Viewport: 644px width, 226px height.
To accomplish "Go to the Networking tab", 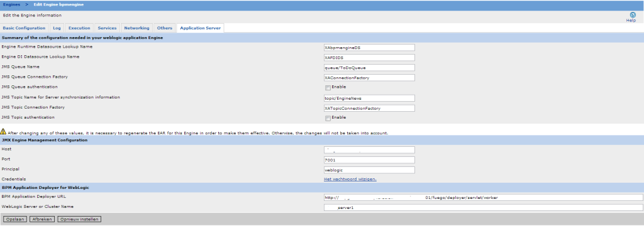I will tap(136, 28).
